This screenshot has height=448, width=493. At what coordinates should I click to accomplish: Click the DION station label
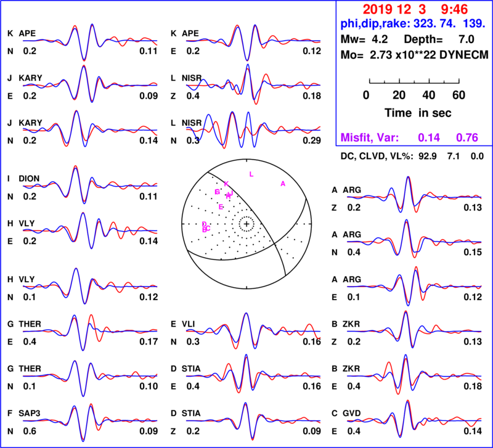(29, 179)
